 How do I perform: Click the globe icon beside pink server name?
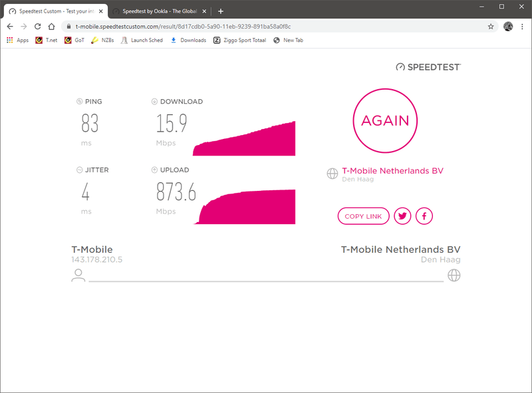[332, 174]
